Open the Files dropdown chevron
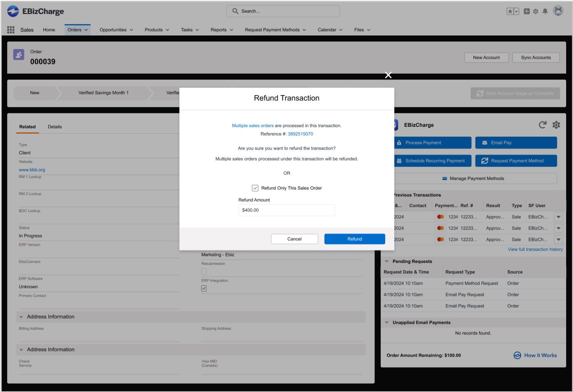The width and height of the screenshot is (573, 392). click(x=369, y=30)
